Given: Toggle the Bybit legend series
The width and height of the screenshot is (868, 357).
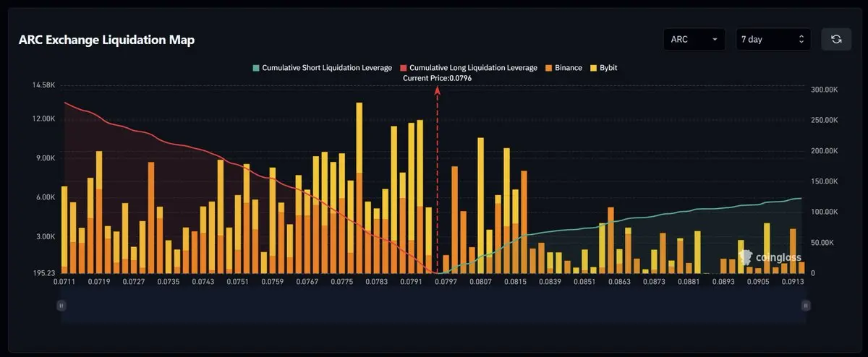Looking at the screenshot, I should coord(604,68).
